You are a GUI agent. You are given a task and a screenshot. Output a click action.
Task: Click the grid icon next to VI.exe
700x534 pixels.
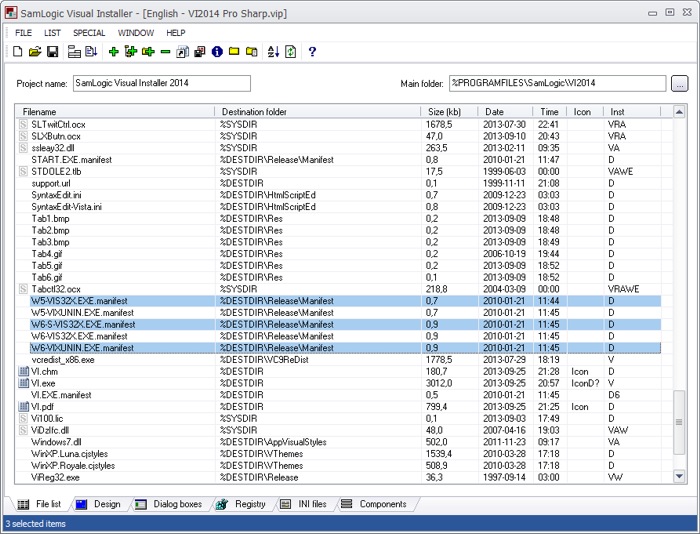pos(23,383)
